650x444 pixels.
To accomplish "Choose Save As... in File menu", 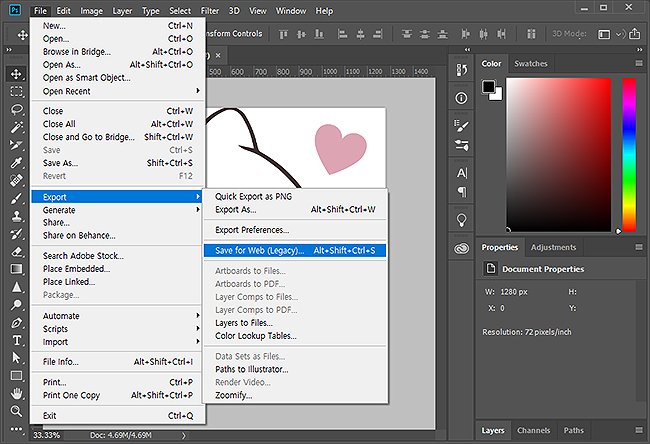I will [118, 163].
